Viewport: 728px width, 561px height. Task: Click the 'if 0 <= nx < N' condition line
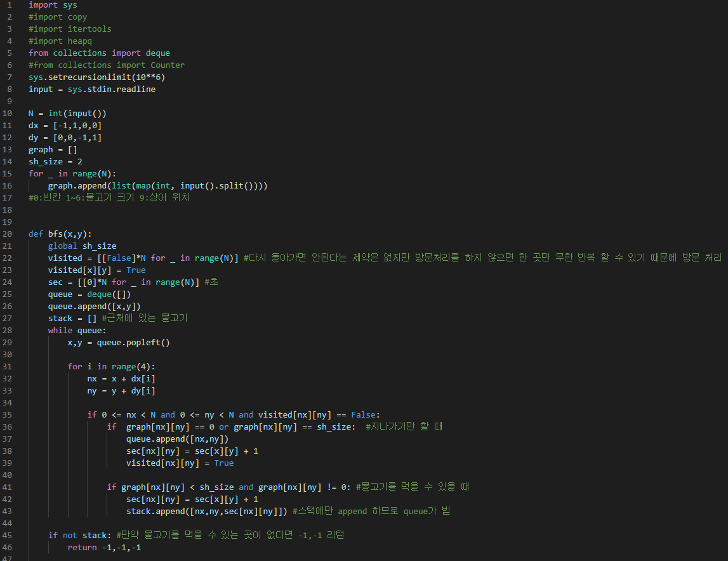pyautogui.click(x=234, y=415)
